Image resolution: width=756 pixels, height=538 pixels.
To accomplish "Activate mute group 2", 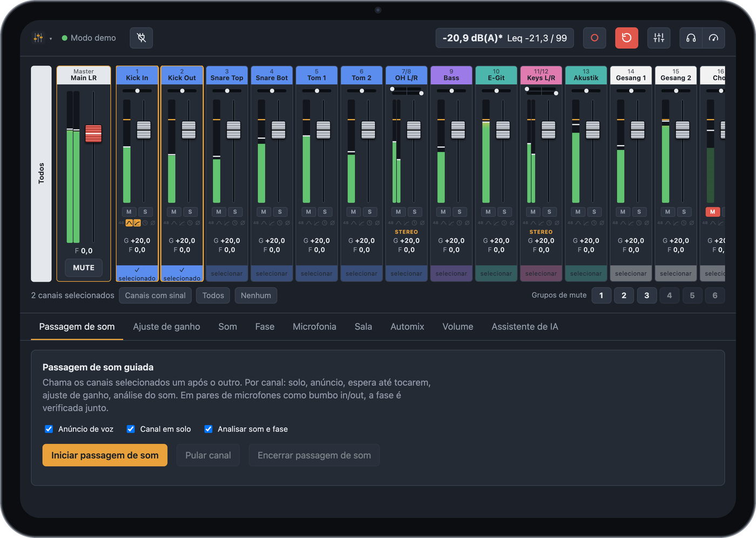I will pos(624,295).
